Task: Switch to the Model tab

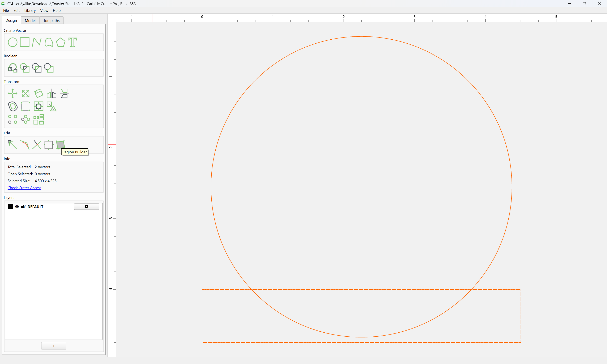Action: point(30,20)
